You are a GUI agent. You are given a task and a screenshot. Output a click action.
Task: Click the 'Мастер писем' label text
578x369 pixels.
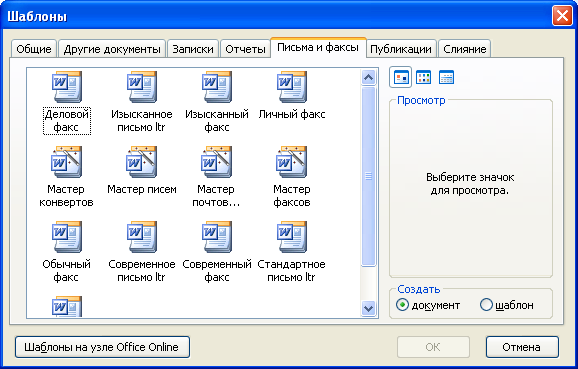pos(142,189)
